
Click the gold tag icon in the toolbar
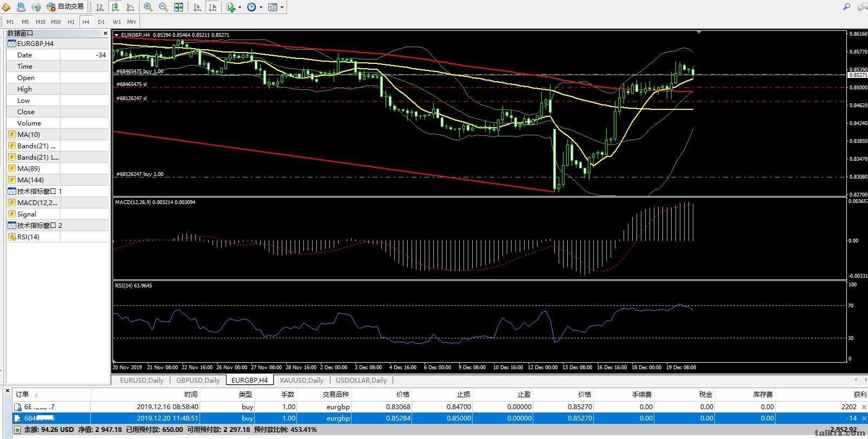click(x=6, y=7)
